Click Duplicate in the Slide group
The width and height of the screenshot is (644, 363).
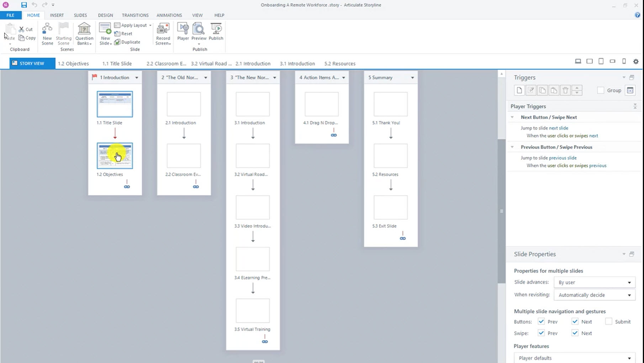click(127, 42)
